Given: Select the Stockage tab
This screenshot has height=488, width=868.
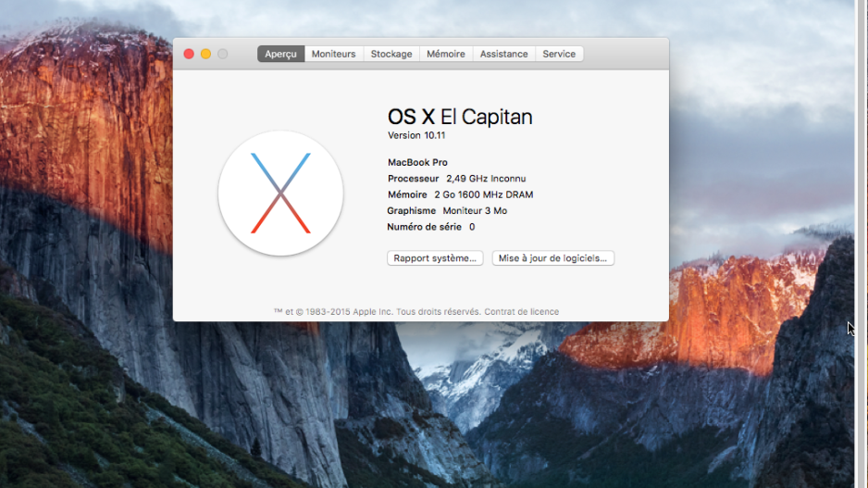Looking at the screenshot, I should pyautogui.click(x=391, y=54).
